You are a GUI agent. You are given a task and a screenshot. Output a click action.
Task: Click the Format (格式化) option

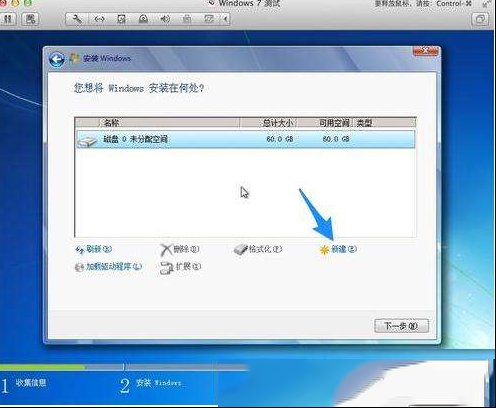(x=258, y=249)
